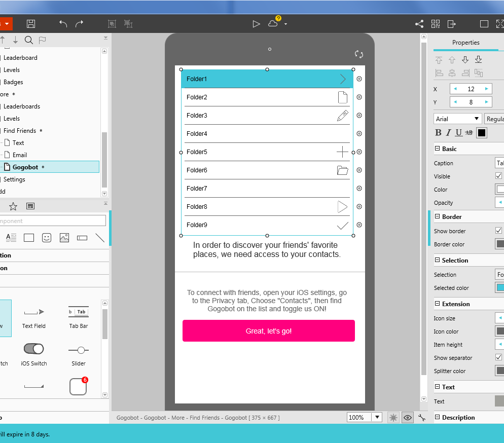Switch to the Properties tab
This screenshot has width=504, height=443.
pyautogui.click(x=466, y=43)
